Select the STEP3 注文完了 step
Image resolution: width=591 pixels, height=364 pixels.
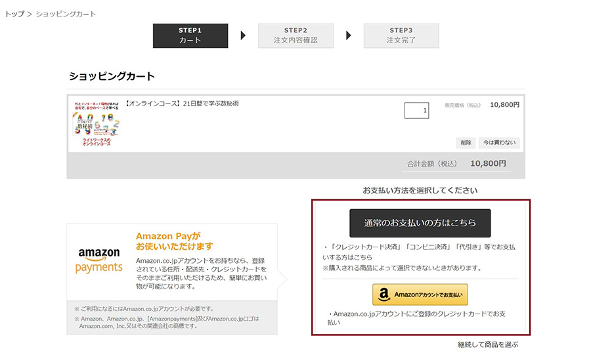click(401, 36)
